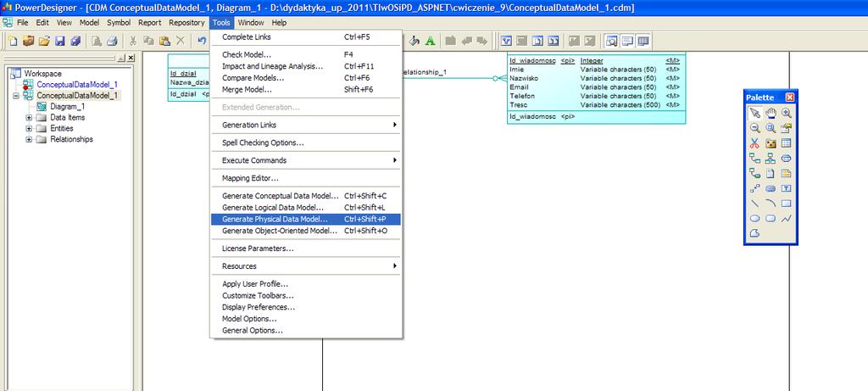Select Merge Model menu entry

pos(306,89)
